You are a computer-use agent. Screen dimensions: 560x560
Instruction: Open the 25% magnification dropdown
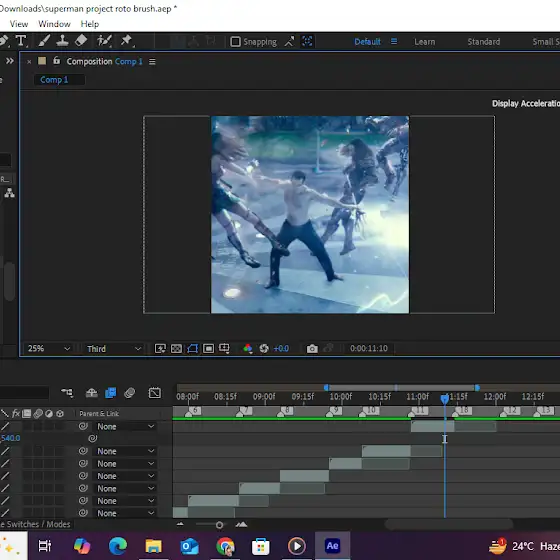click(x=49, y=349)
